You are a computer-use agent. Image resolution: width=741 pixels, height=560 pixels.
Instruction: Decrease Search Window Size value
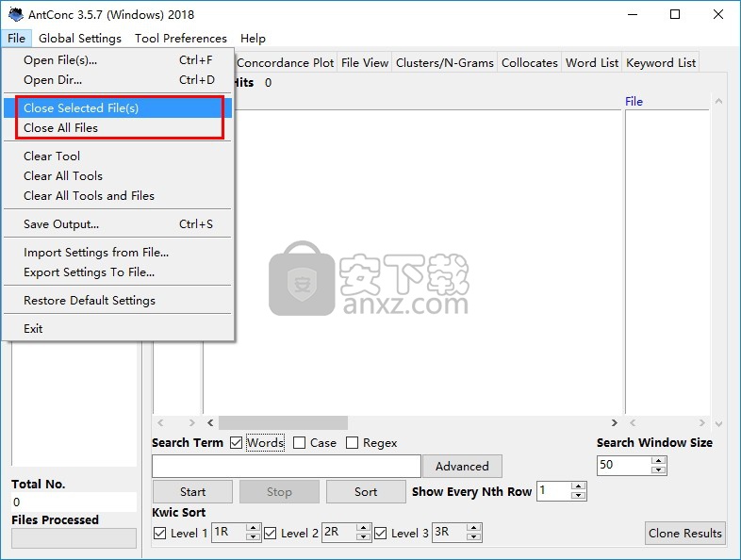[658, 470]
